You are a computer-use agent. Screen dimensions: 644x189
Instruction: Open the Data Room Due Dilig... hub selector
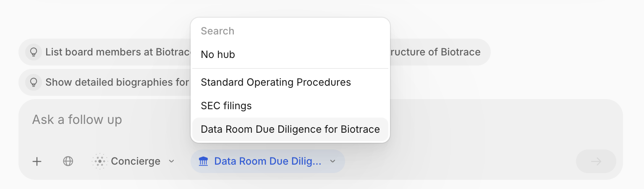point(268,161)
